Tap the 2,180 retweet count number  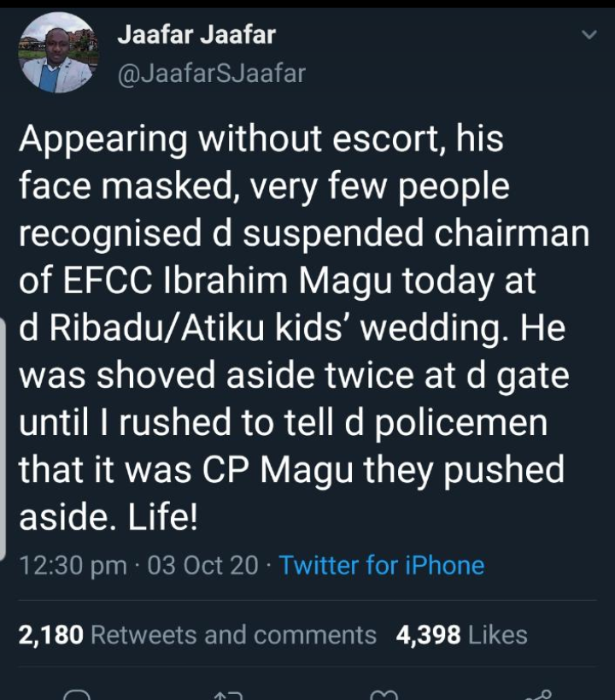coord(51,635)
